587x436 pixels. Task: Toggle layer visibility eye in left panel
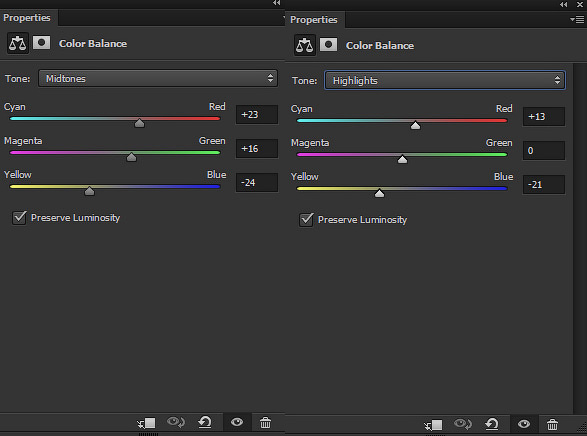237,422
